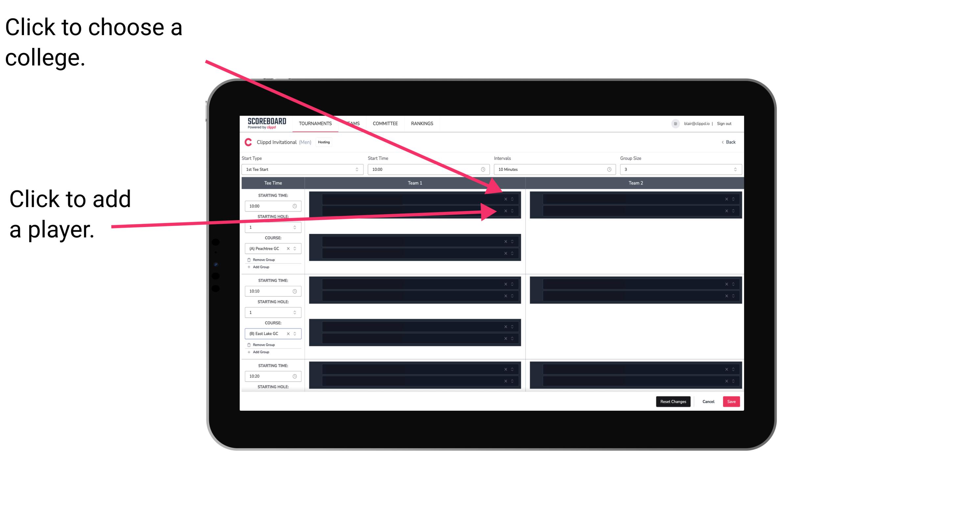This screenshot has height=527, width=980.
Task: Click the X icon on Team 1 first slot
Action: click(x=505, y=199)
